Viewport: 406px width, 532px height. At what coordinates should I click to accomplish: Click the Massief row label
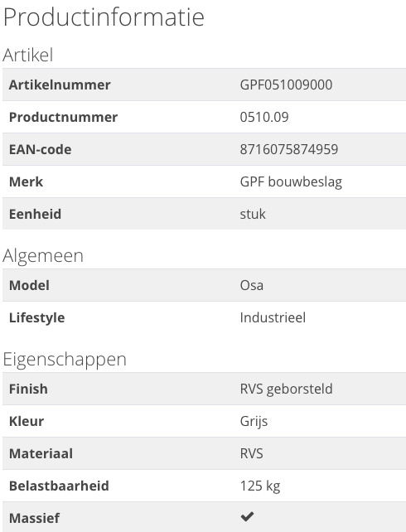point(34,519)
